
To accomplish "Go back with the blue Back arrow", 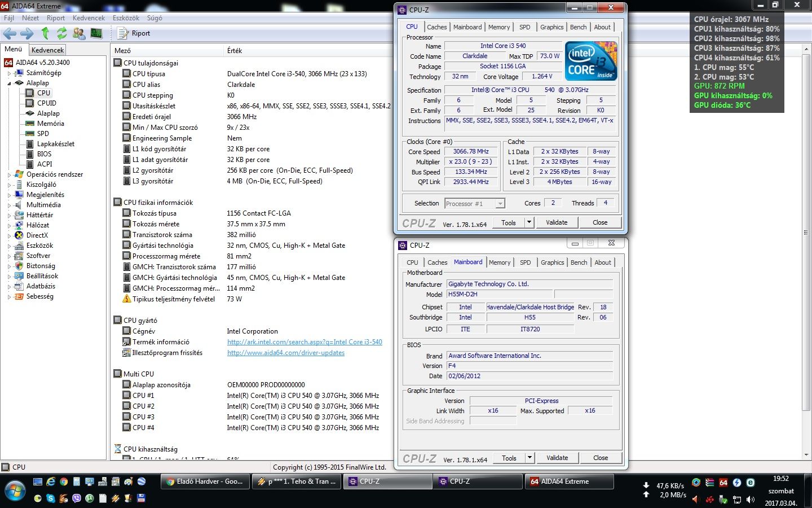I will pyautogui.click(x=10, y=33).
